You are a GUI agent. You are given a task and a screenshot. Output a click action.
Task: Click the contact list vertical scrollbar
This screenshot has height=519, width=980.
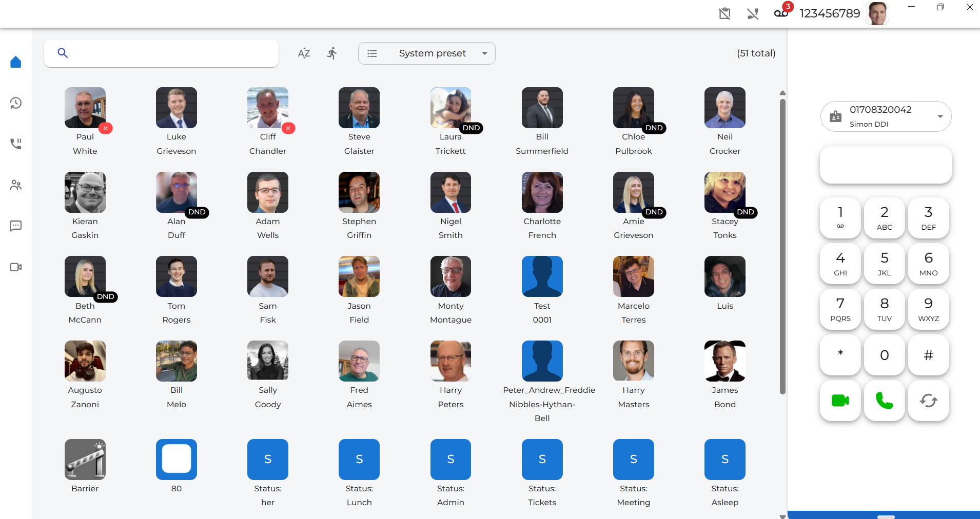coord(782,246)
